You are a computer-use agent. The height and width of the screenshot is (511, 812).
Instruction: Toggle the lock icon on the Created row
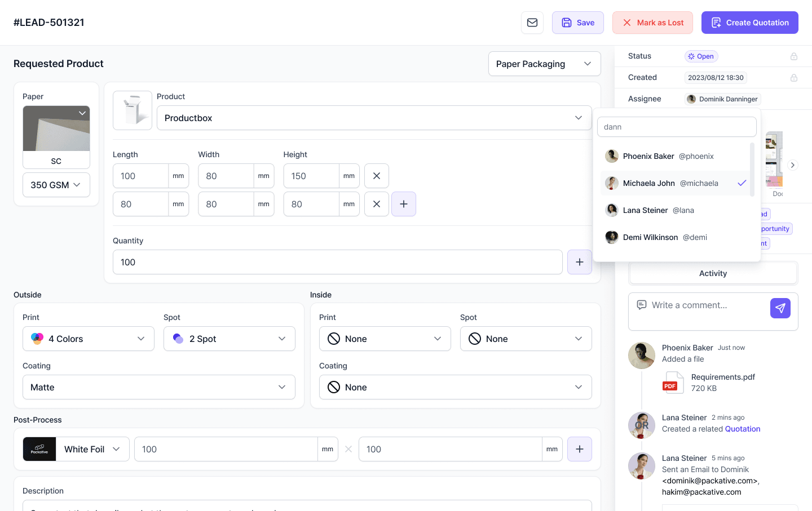[x=794, y=77]
